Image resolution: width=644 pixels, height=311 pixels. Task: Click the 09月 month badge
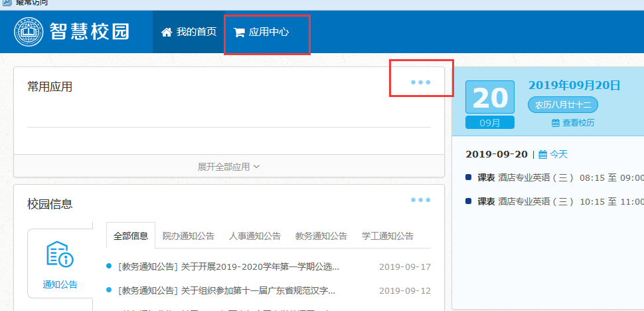pos(490,122)
